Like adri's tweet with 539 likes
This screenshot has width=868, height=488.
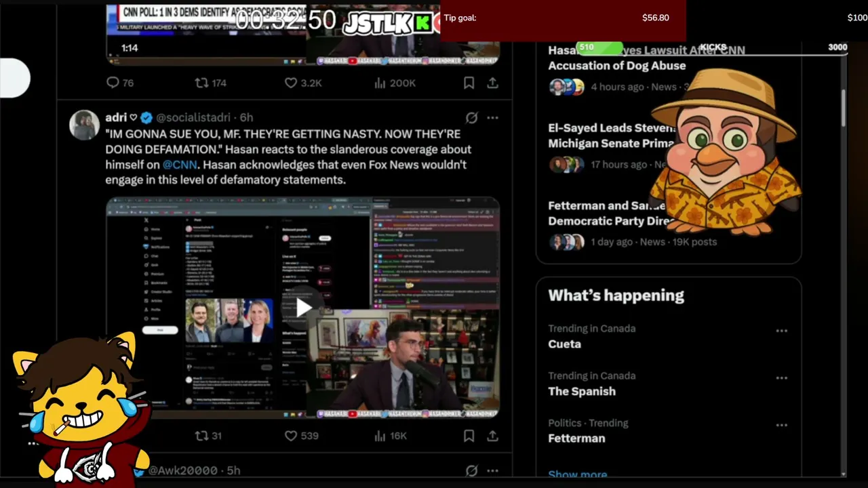click(301, 436)
